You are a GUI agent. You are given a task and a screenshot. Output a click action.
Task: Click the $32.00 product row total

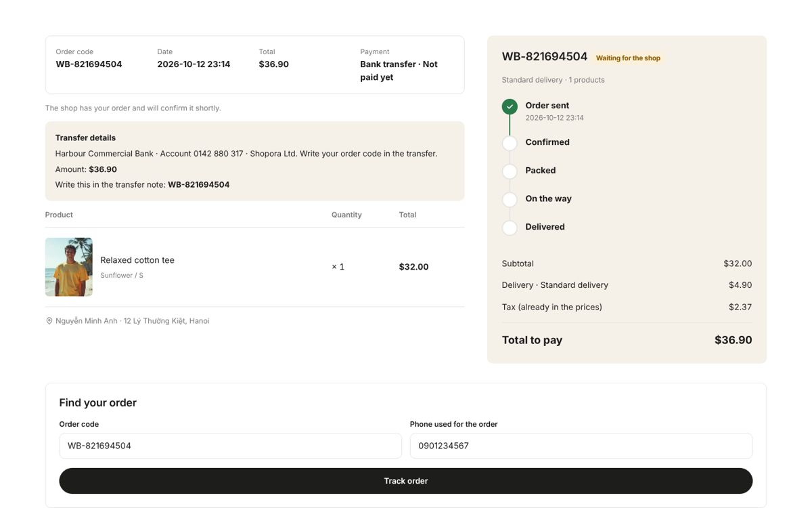pyautogui.click(x=413, y=267)
